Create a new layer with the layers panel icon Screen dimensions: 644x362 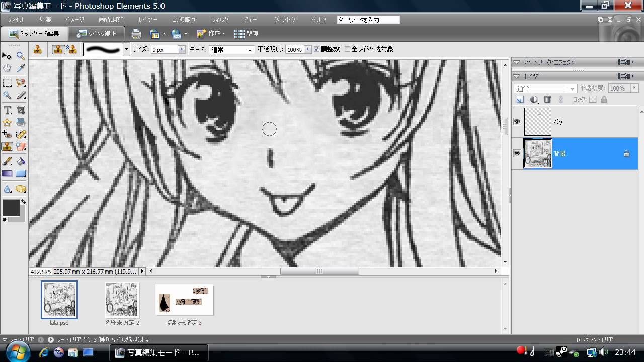coord(520,100)
